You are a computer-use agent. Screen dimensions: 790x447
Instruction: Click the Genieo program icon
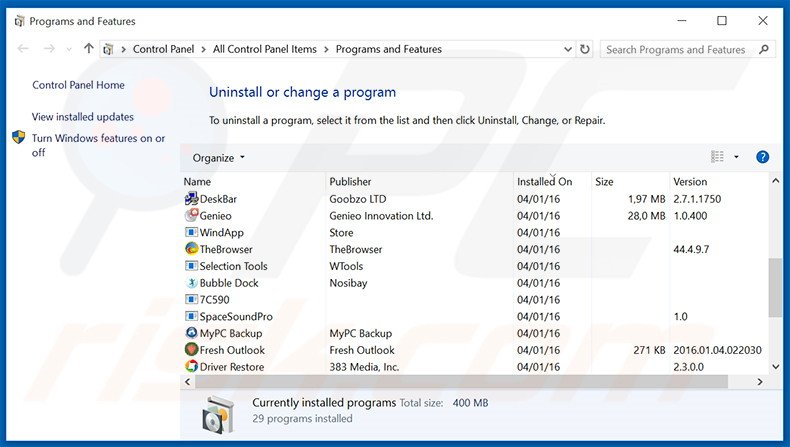[x=191, y=216]
